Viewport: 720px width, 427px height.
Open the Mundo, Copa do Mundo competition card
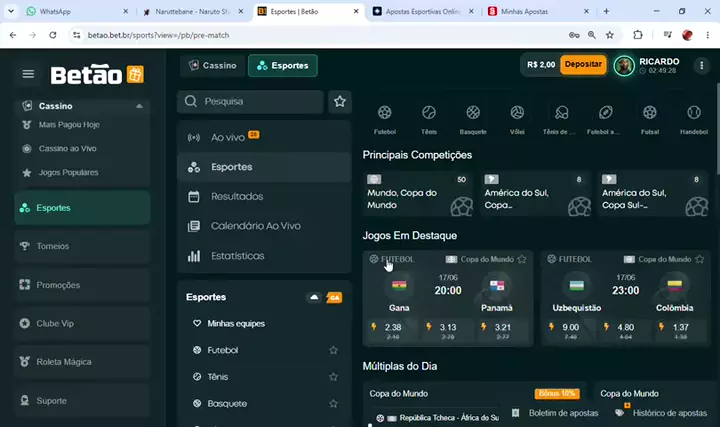[418, 194]
